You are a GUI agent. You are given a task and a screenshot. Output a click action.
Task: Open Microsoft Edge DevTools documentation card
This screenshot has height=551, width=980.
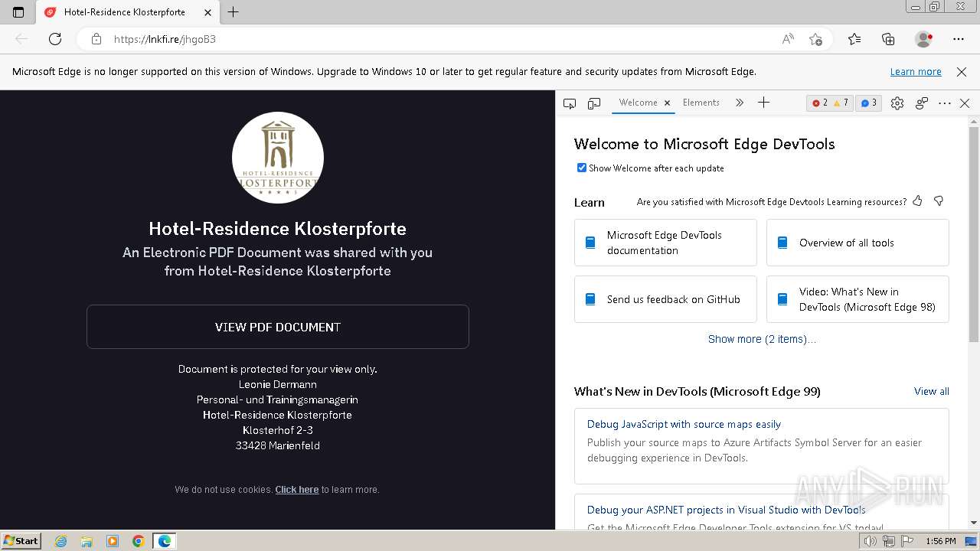coord(665,243)
